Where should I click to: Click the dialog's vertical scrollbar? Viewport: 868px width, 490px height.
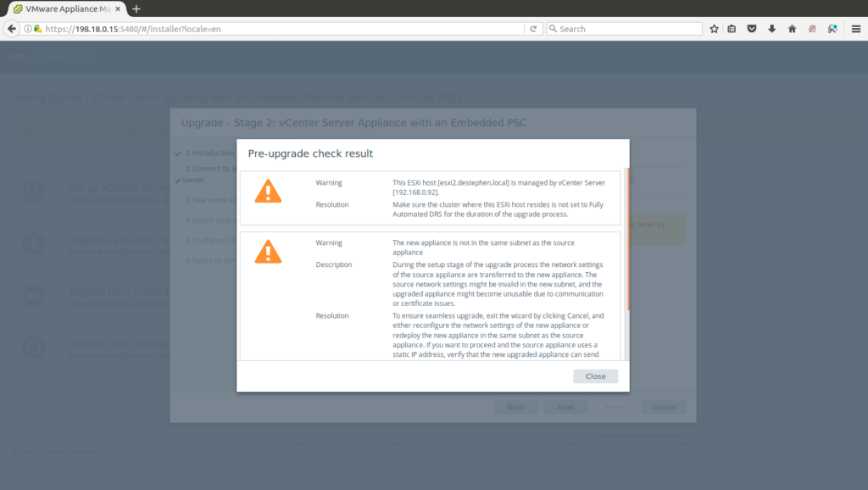[628, 239]
